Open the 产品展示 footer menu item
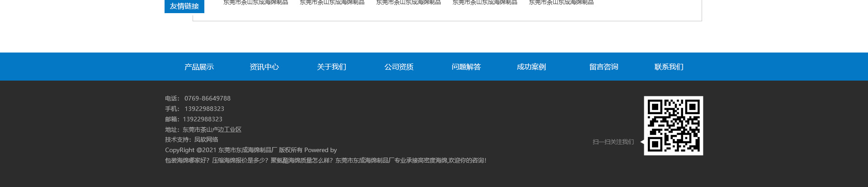This screenshot has height=187, width=868. 199,67
